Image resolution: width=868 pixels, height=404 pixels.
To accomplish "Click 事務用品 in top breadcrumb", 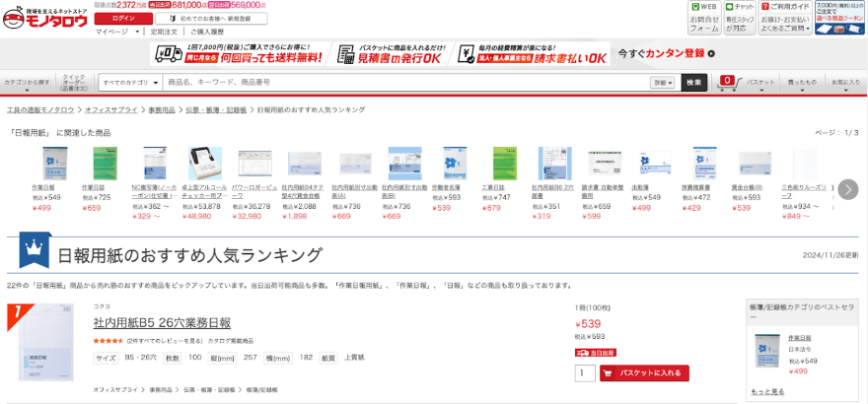I will pyautogui.click(x=162, y=109).
